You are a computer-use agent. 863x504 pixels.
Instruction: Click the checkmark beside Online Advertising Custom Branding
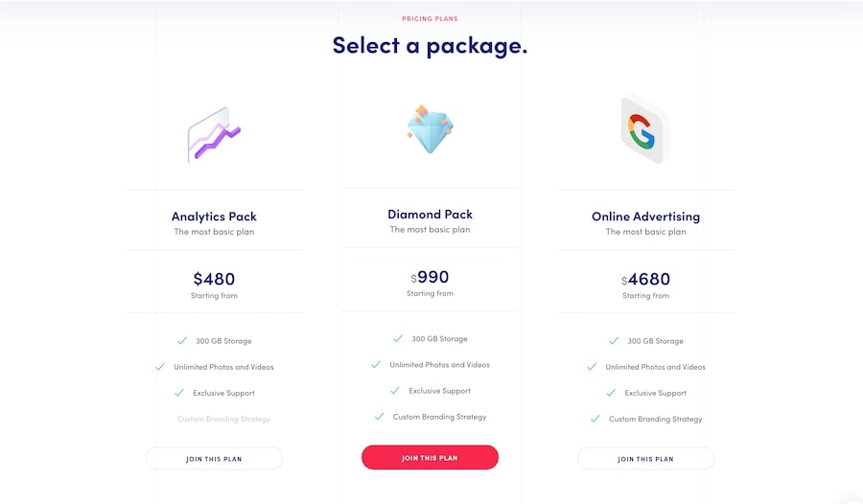[x=595, y=419]
